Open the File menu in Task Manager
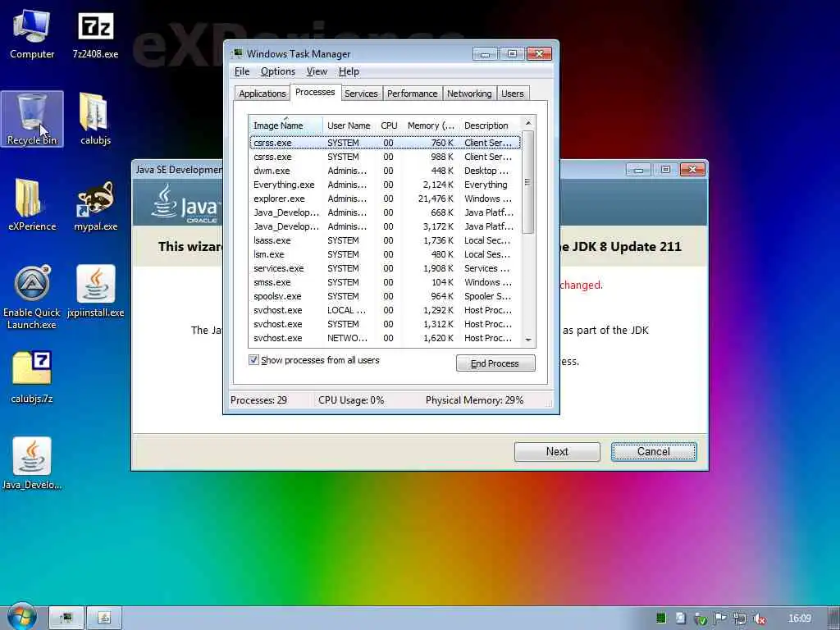This screenshot has height=630, width=840. tap(242, 71)
